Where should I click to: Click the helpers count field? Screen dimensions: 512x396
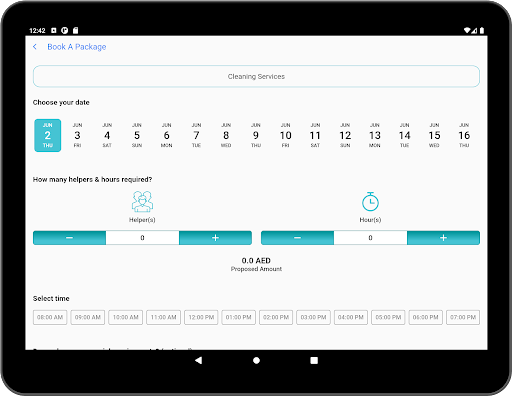(x=142, y=238)
